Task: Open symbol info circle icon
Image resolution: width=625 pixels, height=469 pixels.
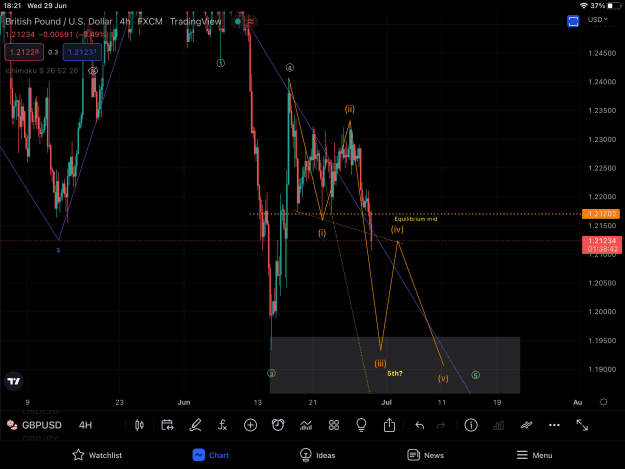Action: point(471,425)
